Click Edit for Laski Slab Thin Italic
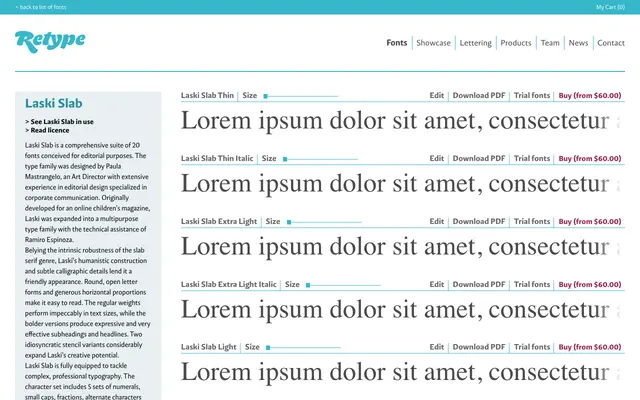Image resolution: width=640 pixels, height=400 pixels. [x=436, y=158]
